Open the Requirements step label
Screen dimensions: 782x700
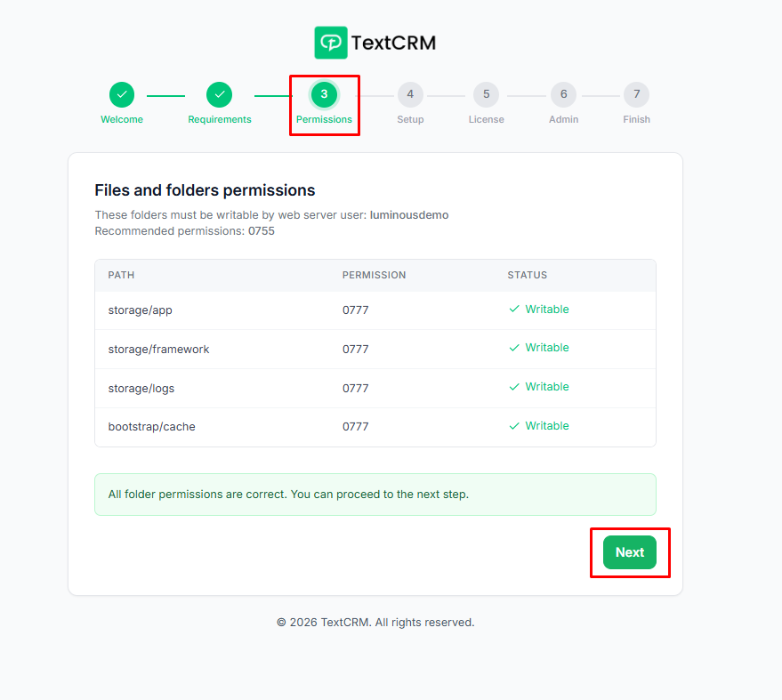click(x=219, y=119)
